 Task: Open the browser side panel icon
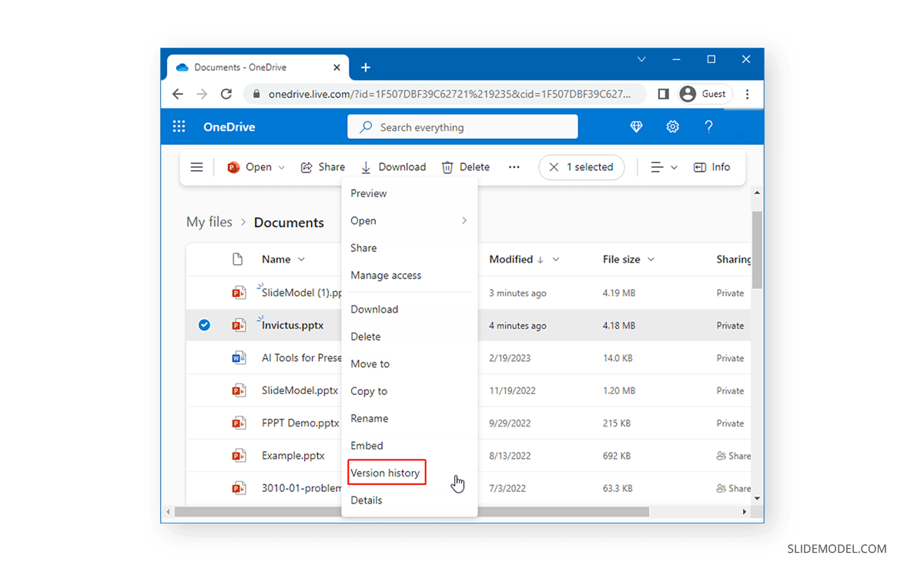pos(663,94)
